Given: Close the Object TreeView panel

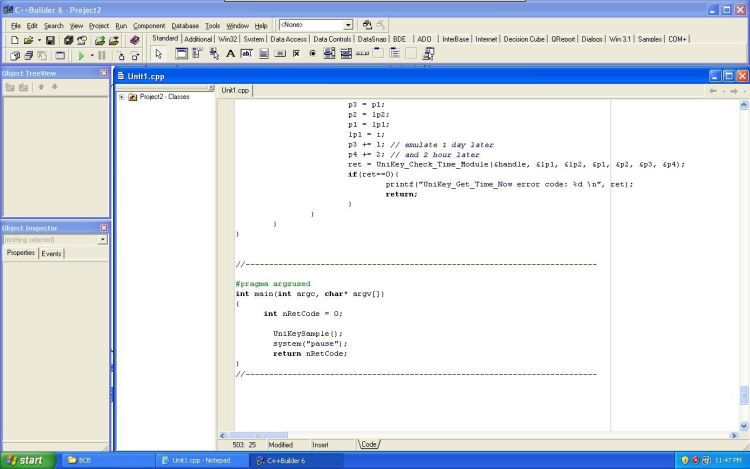Looking at the screenshot, I should (104, 73).
